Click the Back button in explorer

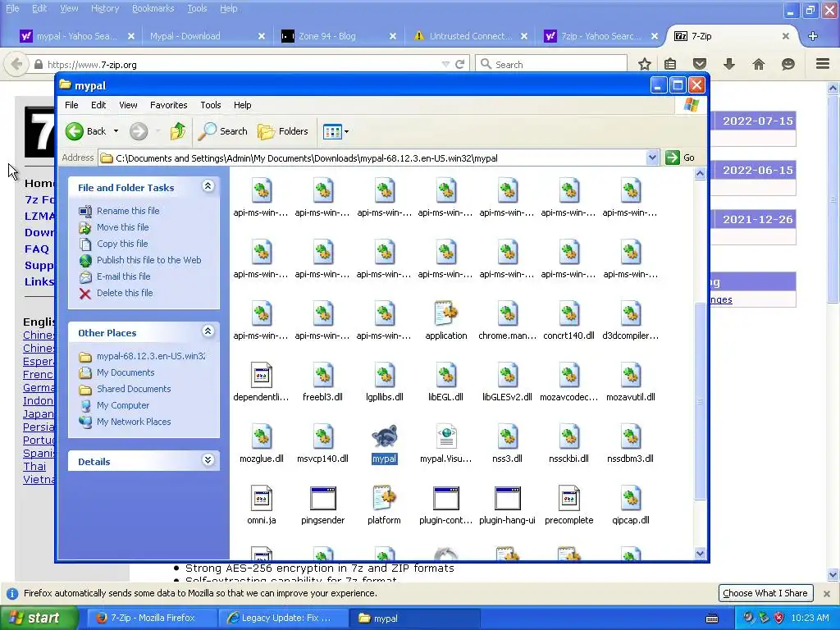tap(85, 131)
